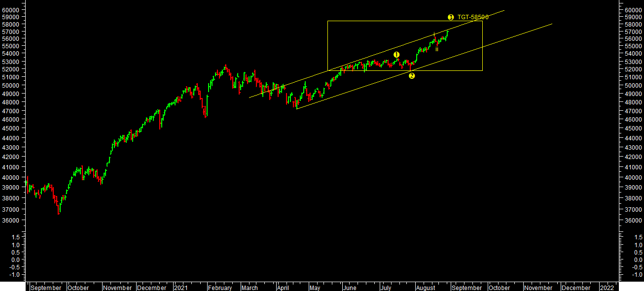644x291 pixels.
Task: Click the February 2021 peak candle
Action: pos(225,66)
